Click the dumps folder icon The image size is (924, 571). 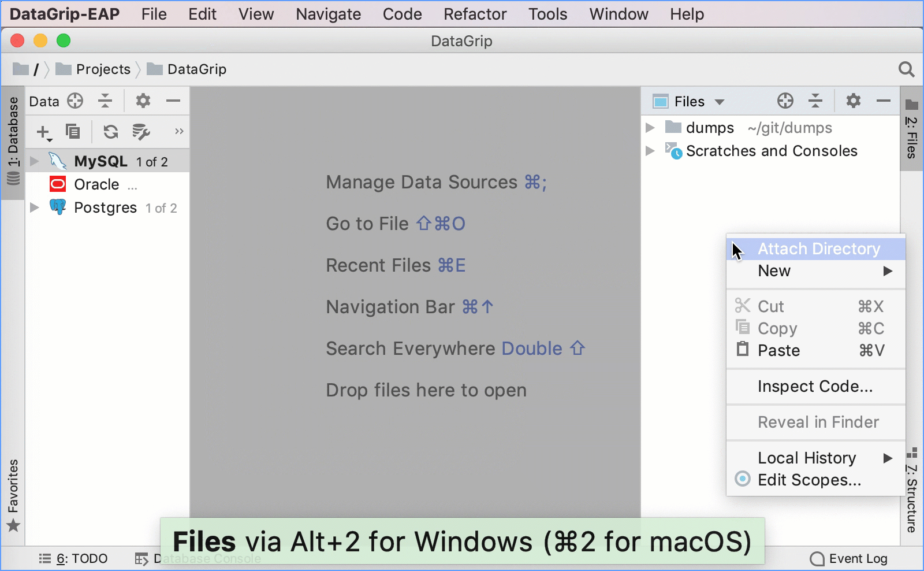click(x=673, y=127)
